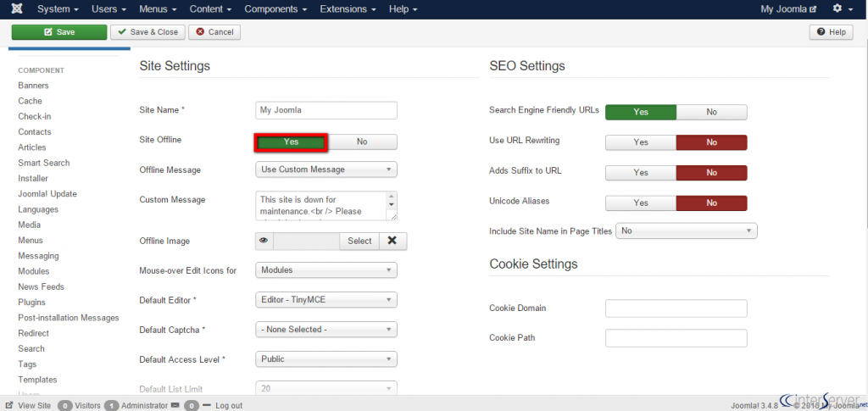868x411 pixels.
Task: Set Site Offline to No
Action: click(x=362, y=142)
